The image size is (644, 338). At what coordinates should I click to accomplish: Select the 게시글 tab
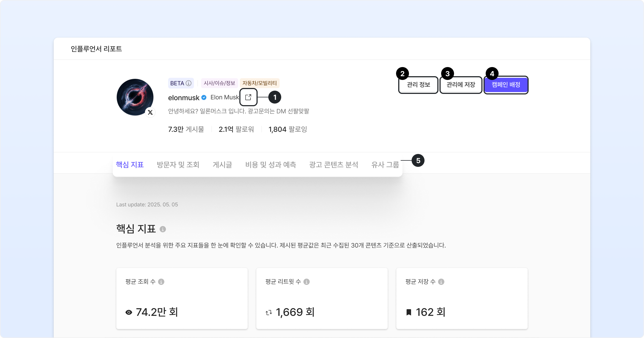click(x=222, y=164)
